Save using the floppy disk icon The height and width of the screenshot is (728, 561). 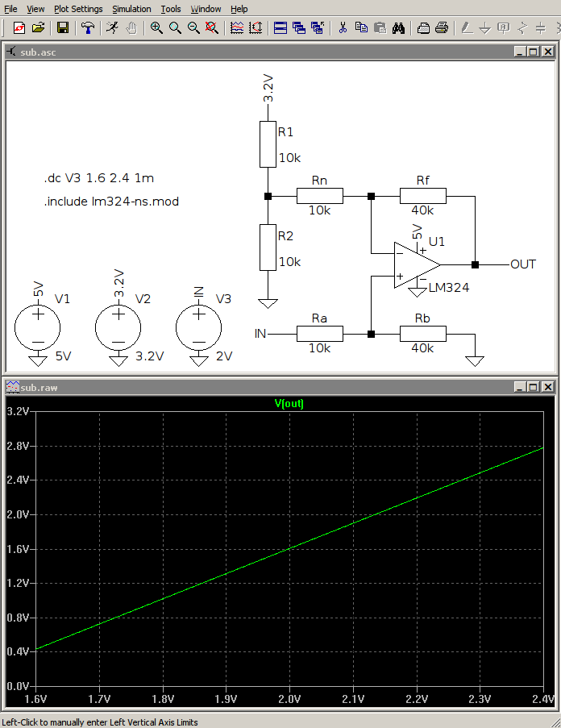[63, 28]
